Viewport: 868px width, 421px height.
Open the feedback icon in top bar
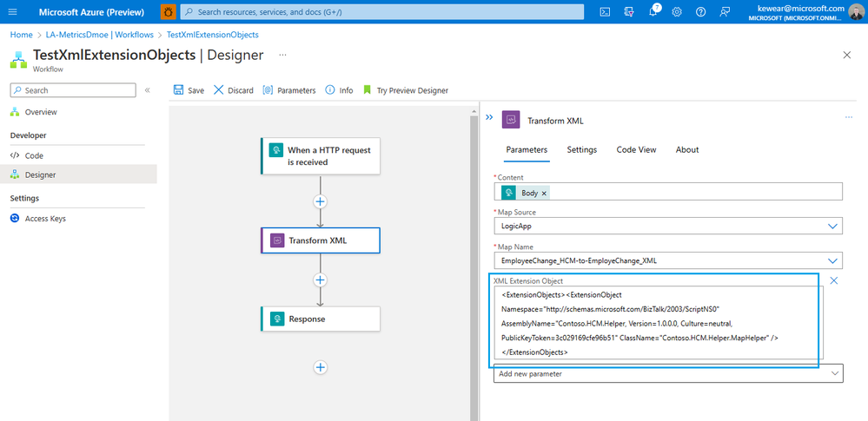pyautogui.click(x=725, y=11)
